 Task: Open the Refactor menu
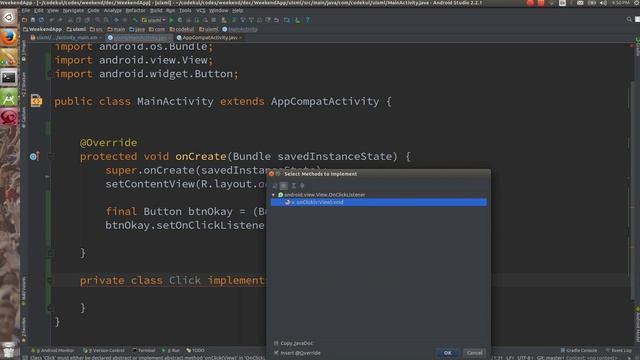coord(135,10)
